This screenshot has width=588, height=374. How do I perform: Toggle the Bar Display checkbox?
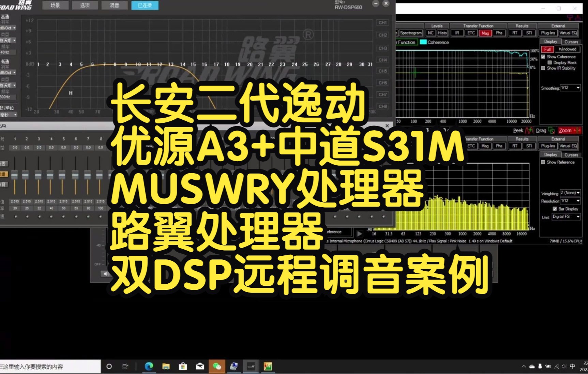tap(555, 209)
